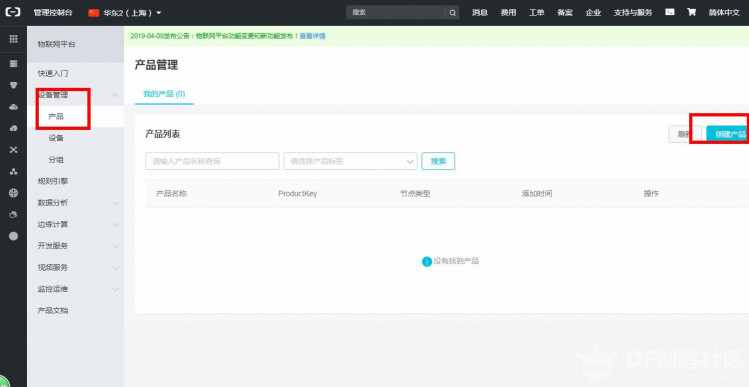Click the cross-arrows icon in dark sidebar
The width and height of the screenshot is (749, 387).
pyautogui.click(x=13, y=150)
